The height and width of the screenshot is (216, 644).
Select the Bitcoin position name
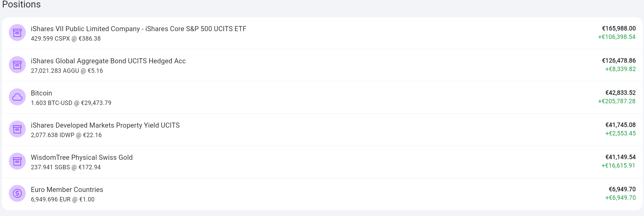41,93
